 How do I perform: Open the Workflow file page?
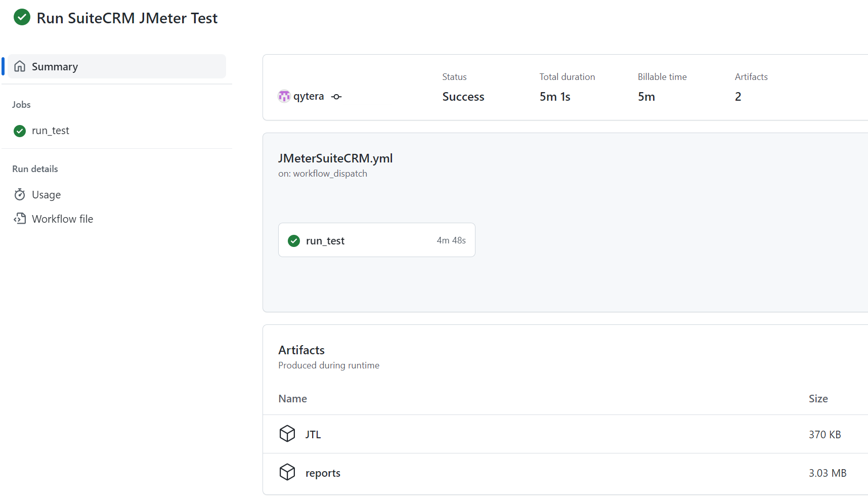coord(62,218)
